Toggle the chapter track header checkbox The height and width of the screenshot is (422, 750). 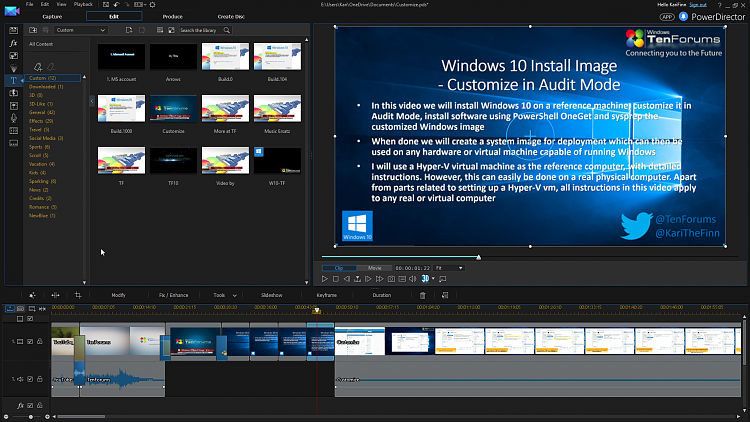(x=30, y=319)
